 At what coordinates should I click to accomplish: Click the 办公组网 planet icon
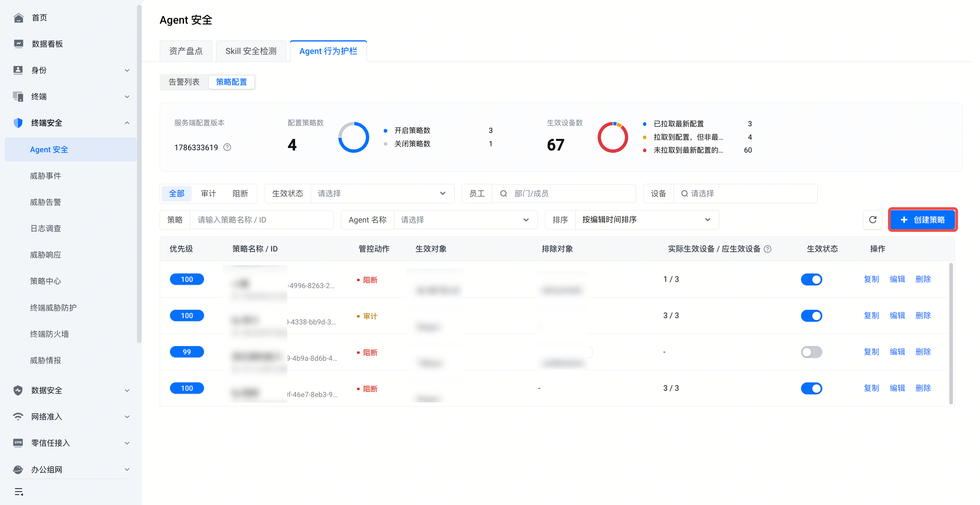click(x=18, y=469)
